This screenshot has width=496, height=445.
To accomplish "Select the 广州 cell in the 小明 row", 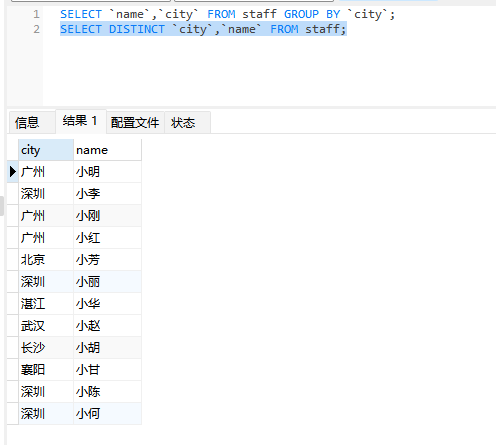I will click(x=46, y=172).
